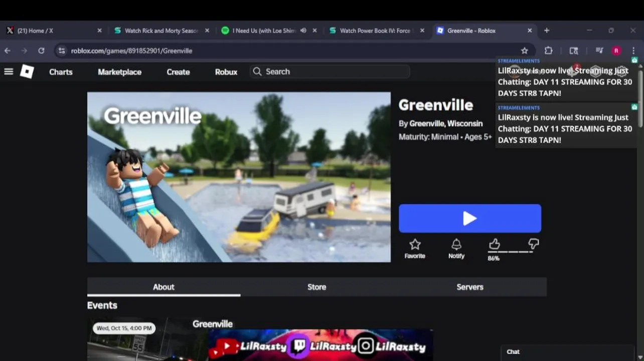Switch to Watch Rick and Morty tab
Viewport: 644px width, 361px height.
pos(160,31)
